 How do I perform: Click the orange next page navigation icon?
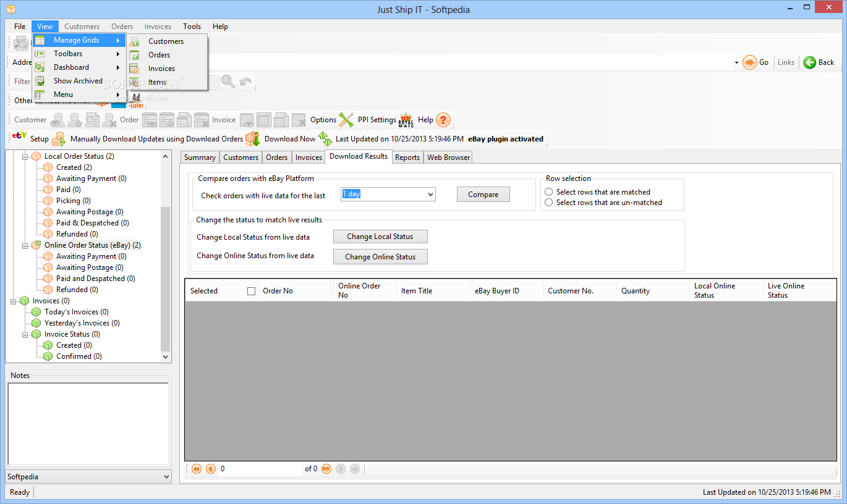click(326, 469)
